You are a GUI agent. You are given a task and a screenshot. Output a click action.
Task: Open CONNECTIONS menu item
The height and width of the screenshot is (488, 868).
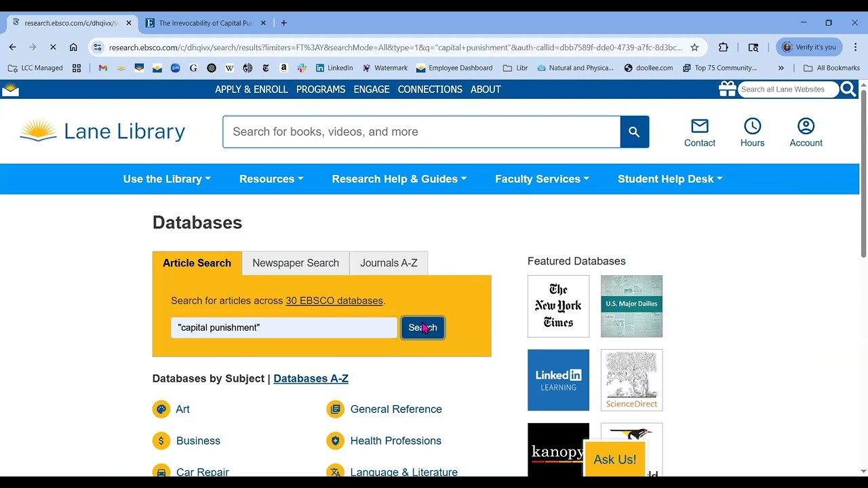[x=430, y=89]
